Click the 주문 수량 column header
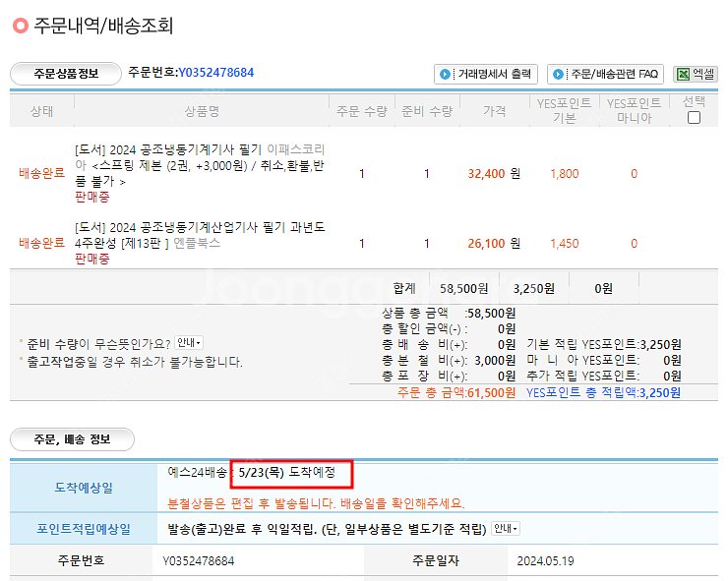This screenshot has width=728, height=581. [362, 111]
